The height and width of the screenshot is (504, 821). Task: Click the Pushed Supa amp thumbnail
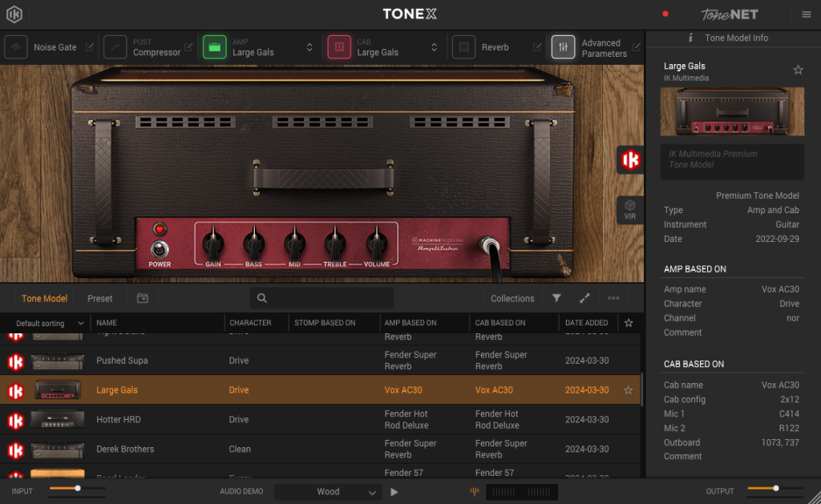(58, 361)
